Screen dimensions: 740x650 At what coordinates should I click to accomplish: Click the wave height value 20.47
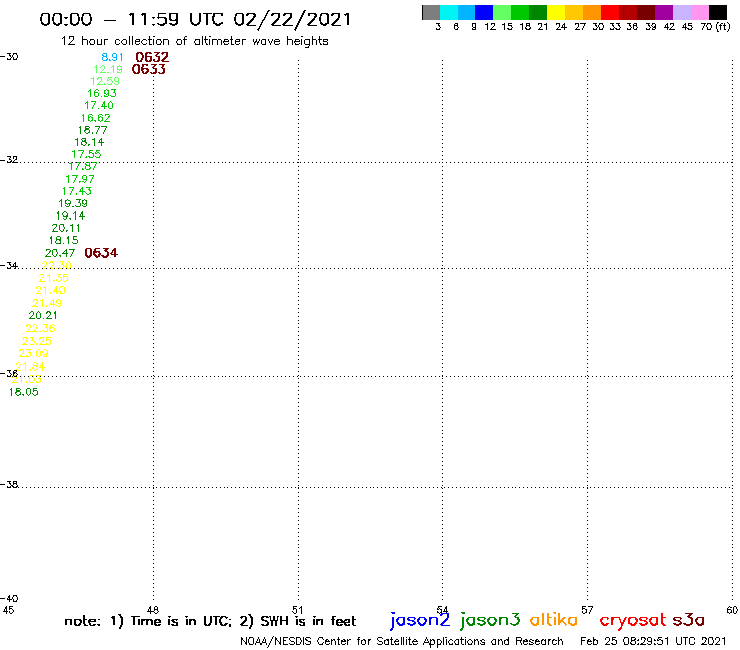click(60, 253)
